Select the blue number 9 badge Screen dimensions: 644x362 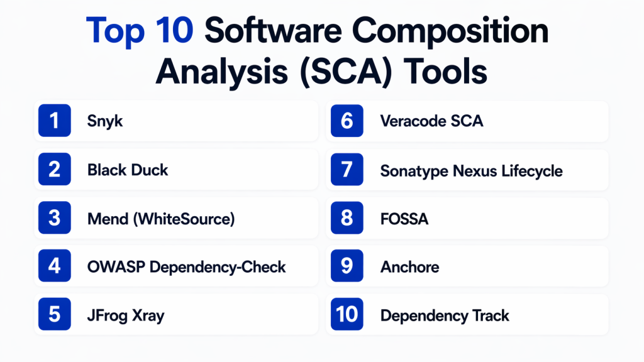click(347, 266)
